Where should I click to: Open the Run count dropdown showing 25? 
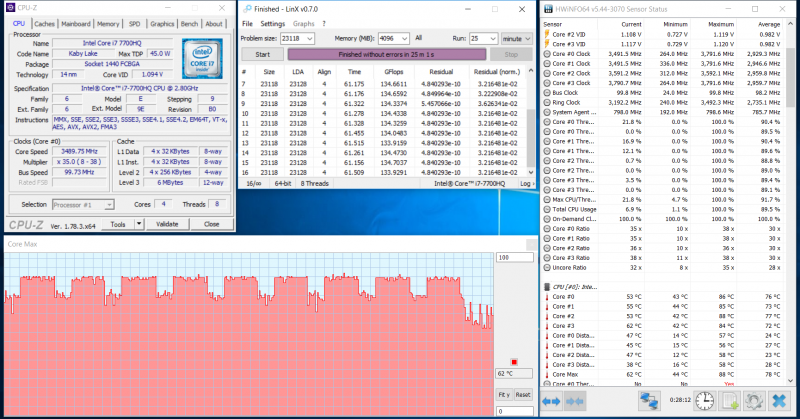point(493,38)
